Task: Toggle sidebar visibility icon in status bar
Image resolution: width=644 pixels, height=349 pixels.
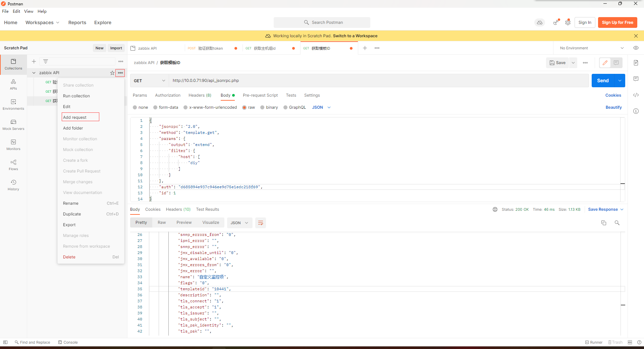Action: click(5, 342)
